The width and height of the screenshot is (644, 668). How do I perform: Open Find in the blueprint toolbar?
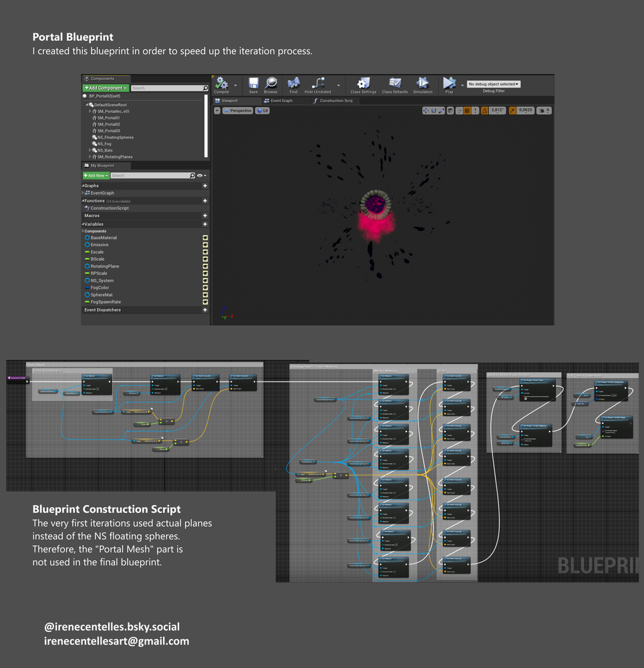pos(293,84)
